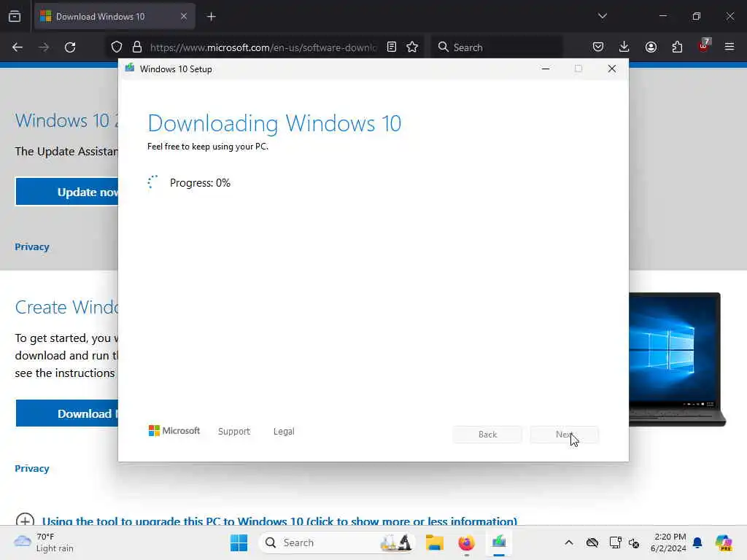
Task: Click the cloud sync tray icon
Action: [x=592, y=542]
